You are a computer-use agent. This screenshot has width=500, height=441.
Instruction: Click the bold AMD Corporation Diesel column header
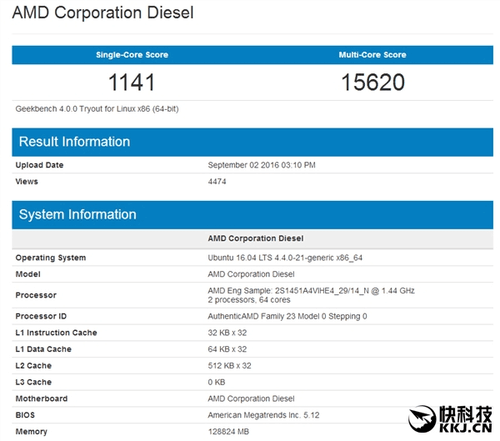point(256,238)
